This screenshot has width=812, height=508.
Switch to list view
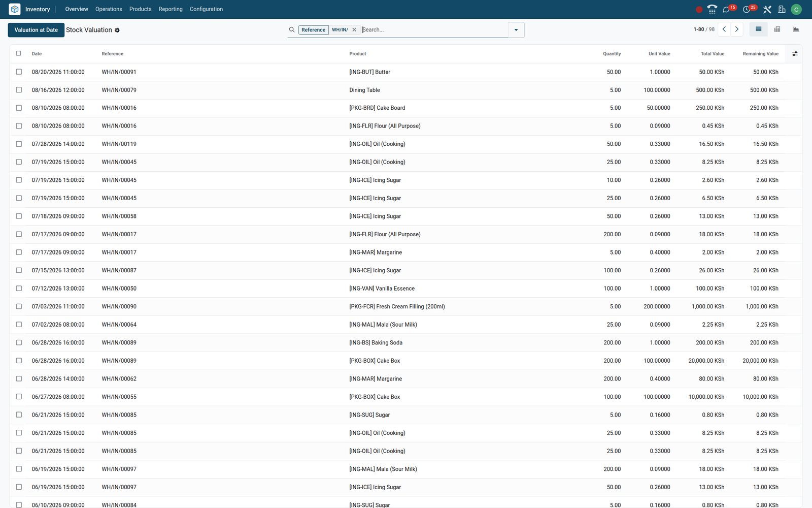coord(758,29)
